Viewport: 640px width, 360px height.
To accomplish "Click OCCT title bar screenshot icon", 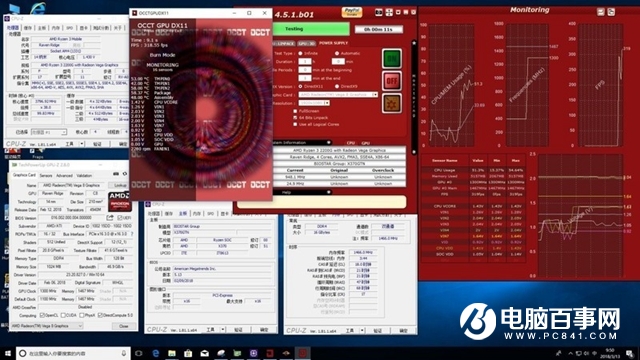I will [379, 12].
